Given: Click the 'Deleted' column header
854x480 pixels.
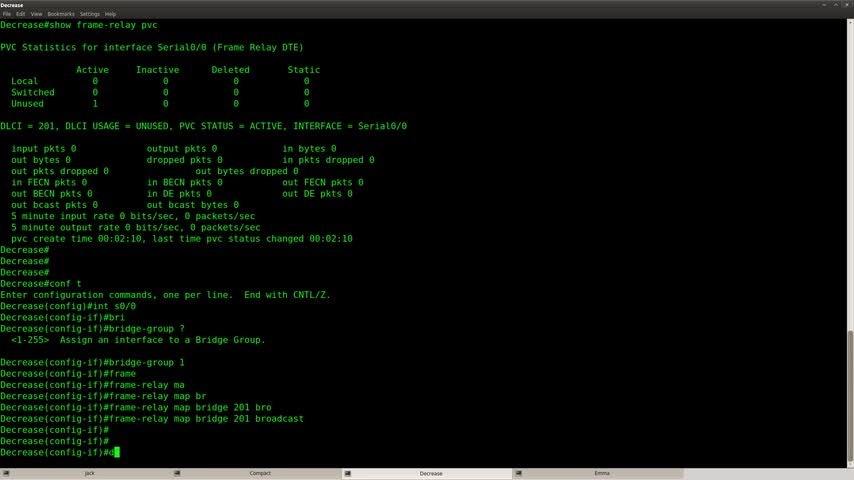Looking at the screenshot, I should tap(230, 70).
